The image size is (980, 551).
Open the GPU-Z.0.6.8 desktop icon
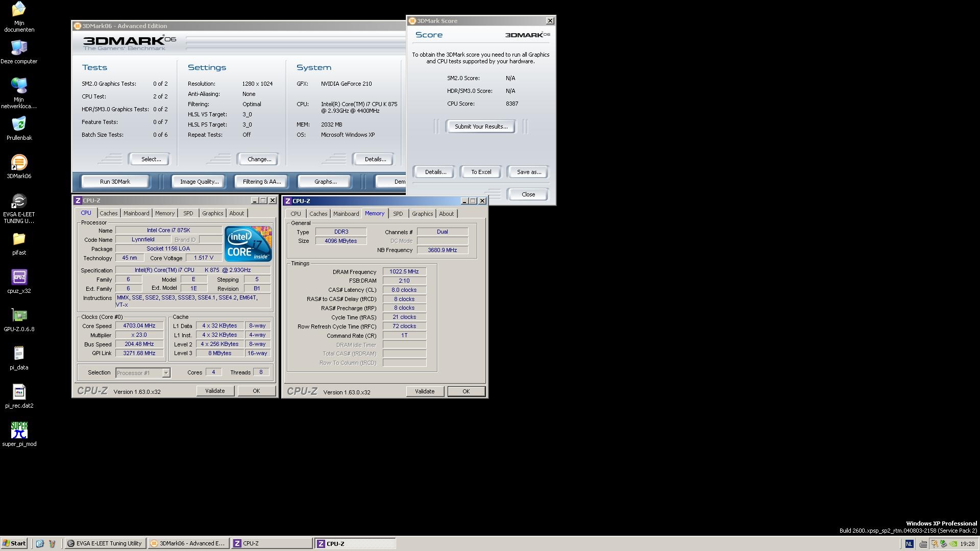tap(19, 316)
